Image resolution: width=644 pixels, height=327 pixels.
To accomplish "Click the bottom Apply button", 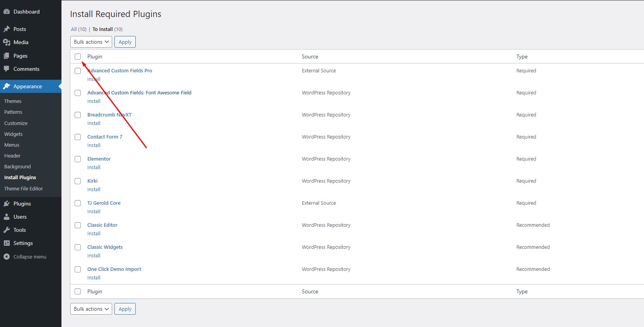I will [x=125, y=309].
